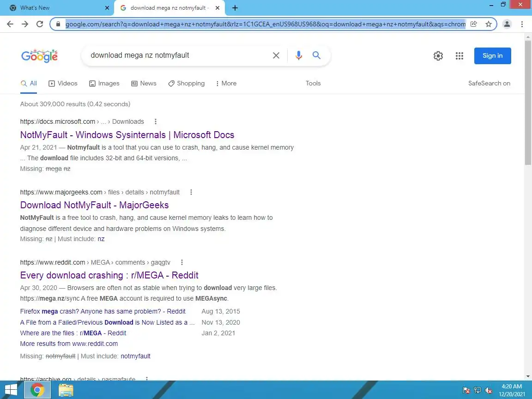The height and width of the screenshot is (399, 532).
Task: Open options for majorgeeks.com result
Action: (191, 192)
